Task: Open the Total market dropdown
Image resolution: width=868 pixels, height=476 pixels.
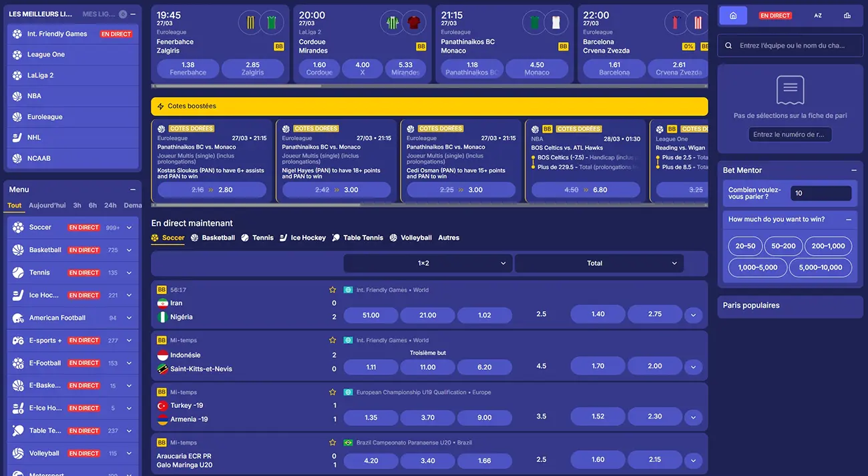Action: point(598,263)
